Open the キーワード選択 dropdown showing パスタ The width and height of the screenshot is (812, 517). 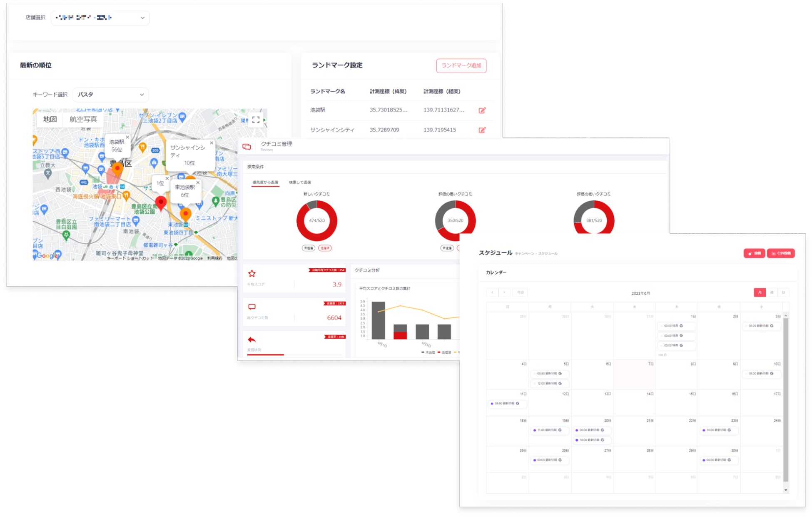pos(111,95)
